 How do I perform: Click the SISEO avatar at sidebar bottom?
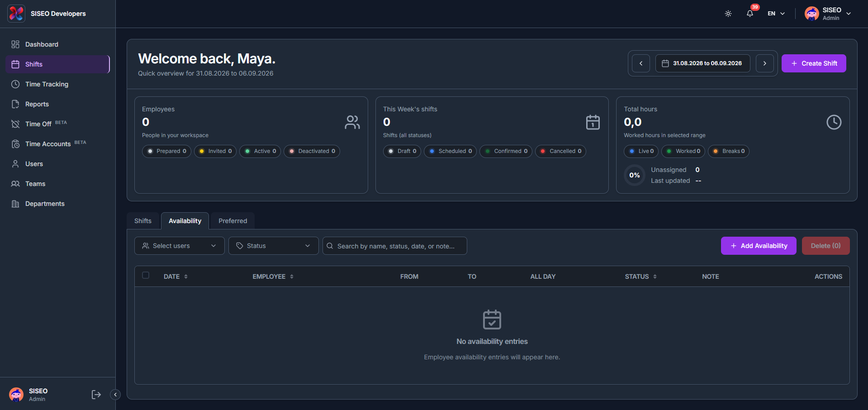16,395
